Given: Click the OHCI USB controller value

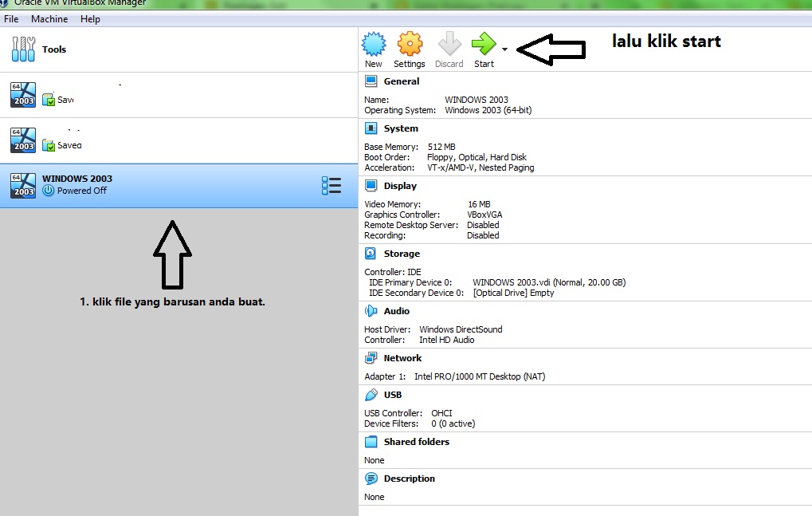Looking at the screenshot, I should click(441, 413).
